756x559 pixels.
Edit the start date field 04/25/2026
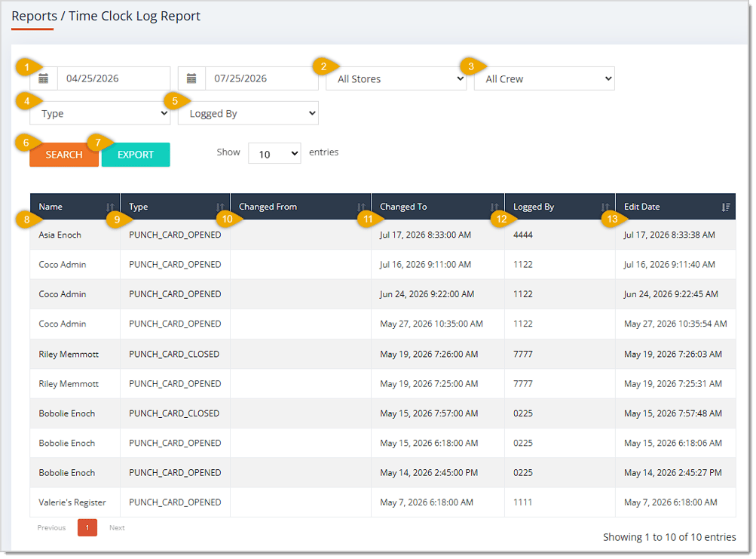pyautogui.click(x=114, y=78)
